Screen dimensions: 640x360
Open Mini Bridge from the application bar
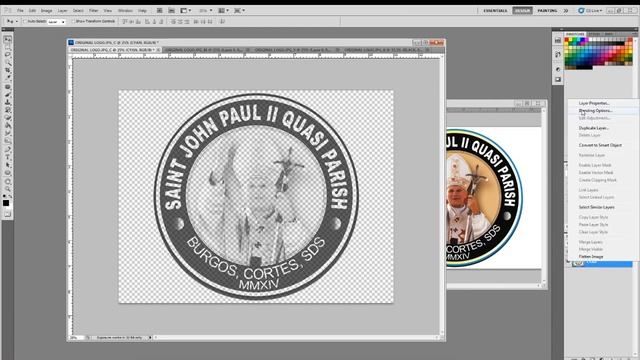171,10
